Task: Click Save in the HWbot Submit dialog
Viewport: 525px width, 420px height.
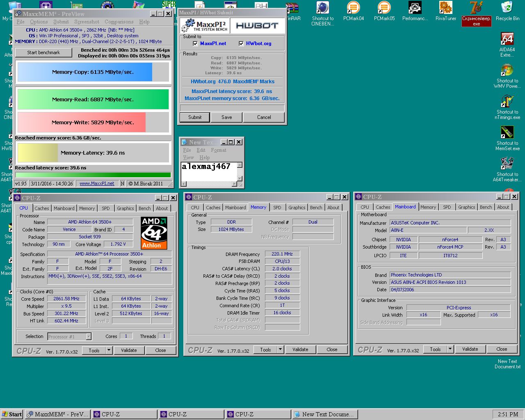Action: (227, 117)
